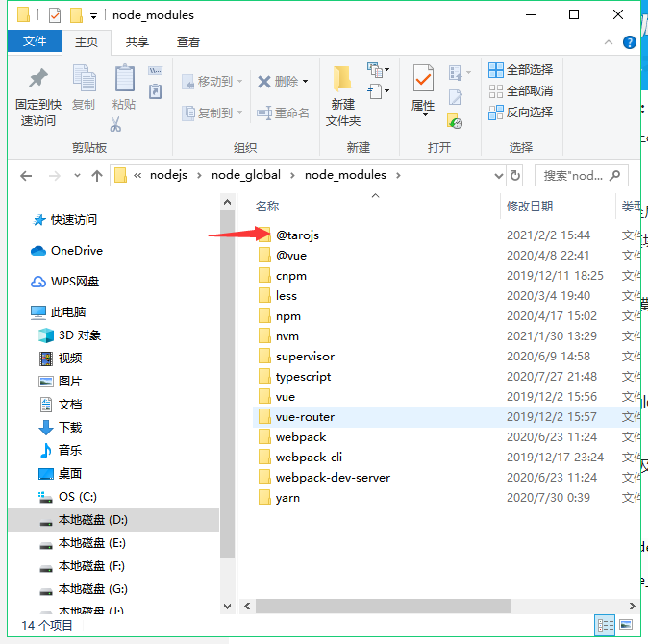Switch to Large icons view in status bar
Screen dimensions: 648x644
coord(626,625)
